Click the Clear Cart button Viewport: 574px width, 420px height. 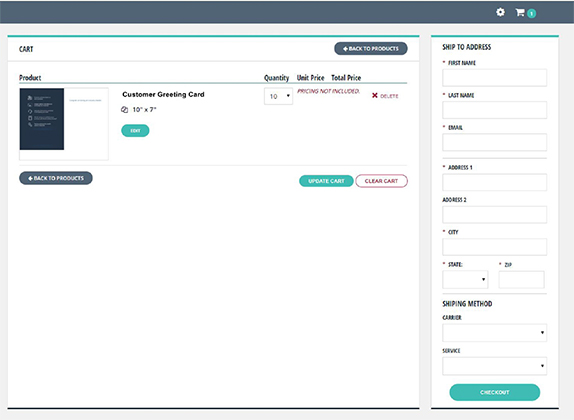[x=381, y=181]
